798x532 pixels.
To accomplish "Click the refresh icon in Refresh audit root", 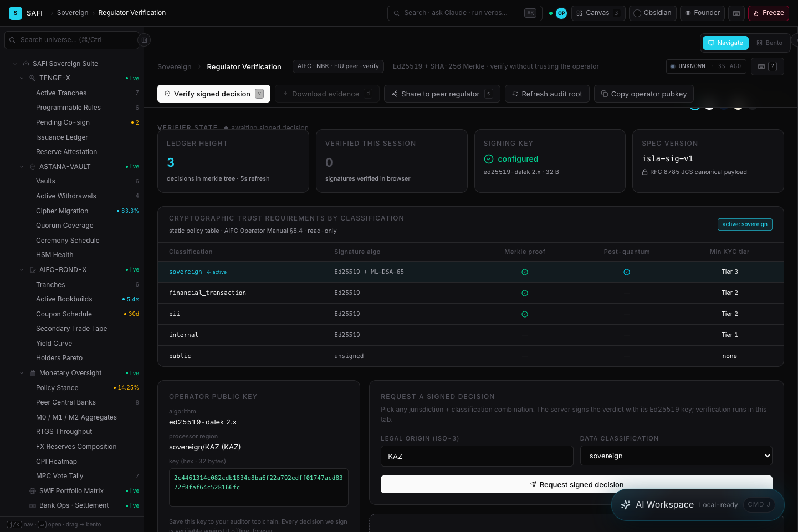I will coord(515,94).
